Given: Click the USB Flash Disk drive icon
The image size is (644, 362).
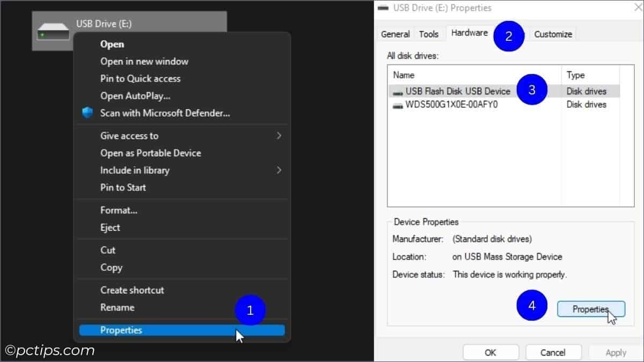Looking at the screenshot, I should [x=398, y=92].
